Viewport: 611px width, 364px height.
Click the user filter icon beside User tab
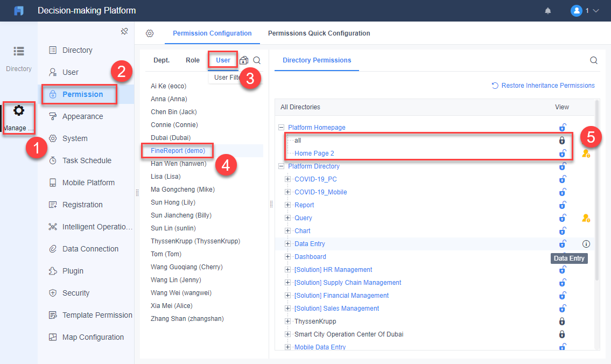[x=244, y=60]
